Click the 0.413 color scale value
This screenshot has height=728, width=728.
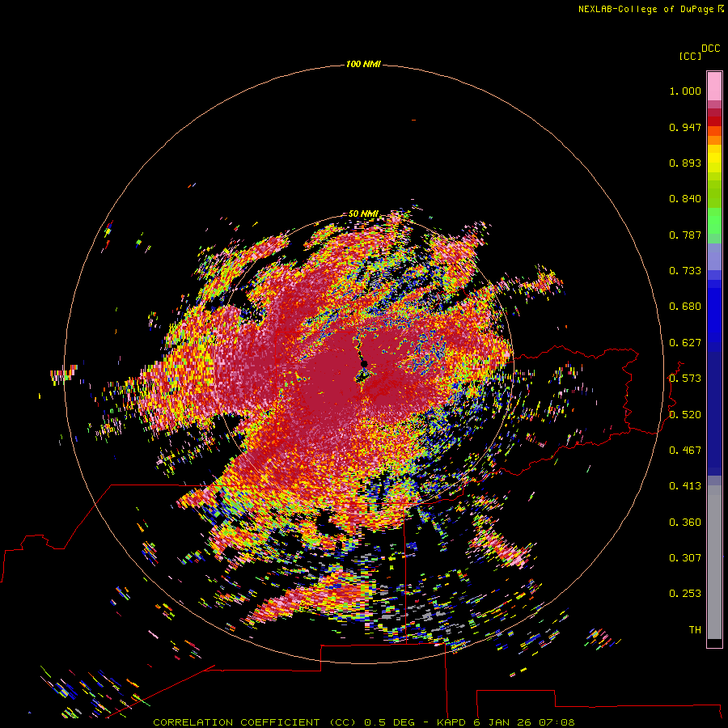[x=685, y=486]
